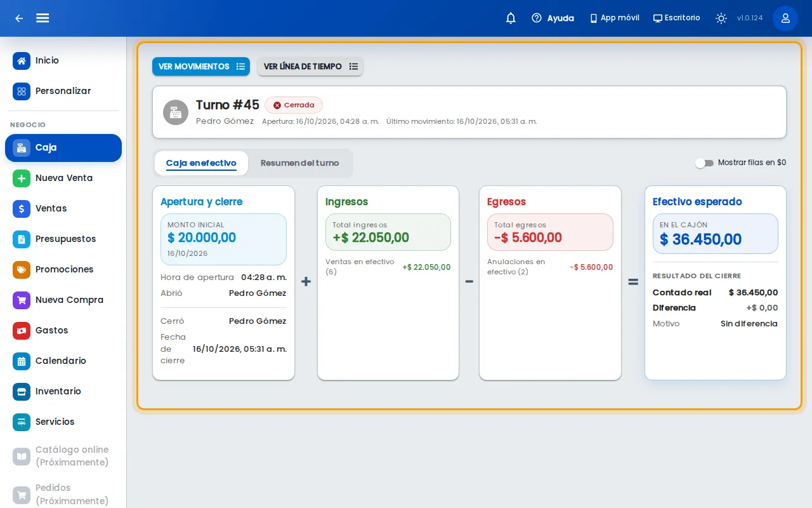The image size is (812, 508).
Task: Switch to Resumen del turno tab
Action: [x=299, y=163]
